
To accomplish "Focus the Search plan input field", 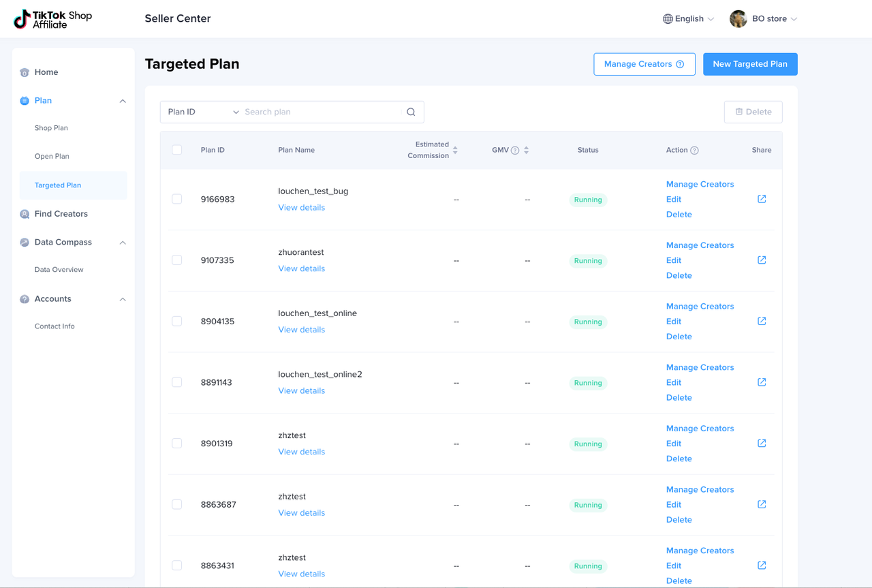I will [322, 112].
